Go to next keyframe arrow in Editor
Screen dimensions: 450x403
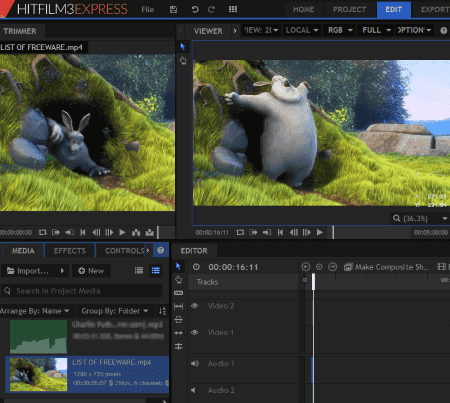(x=332, y=267)
